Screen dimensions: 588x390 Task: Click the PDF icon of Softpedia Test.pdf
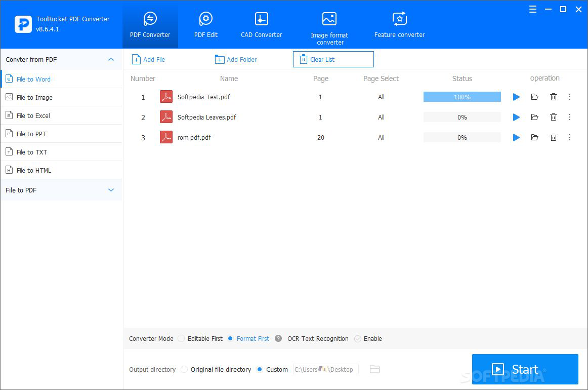(x=166, y=97)
